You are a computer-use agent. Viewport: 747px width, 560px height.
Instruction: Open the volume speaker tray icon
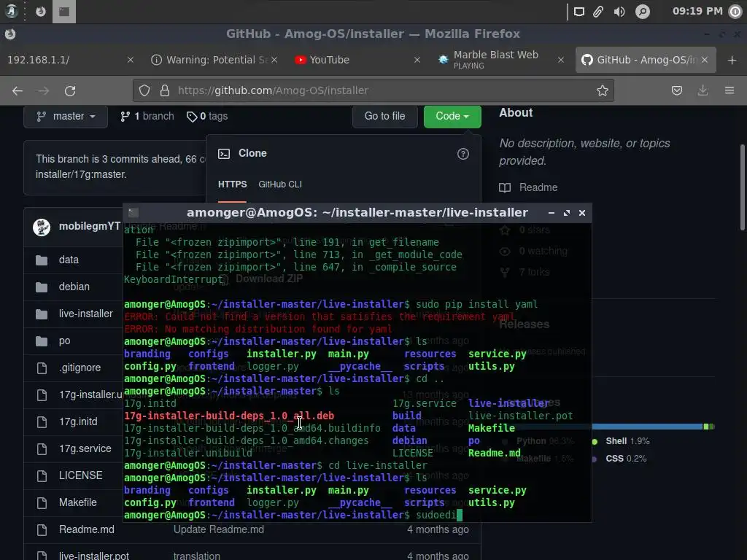point(619,12)
